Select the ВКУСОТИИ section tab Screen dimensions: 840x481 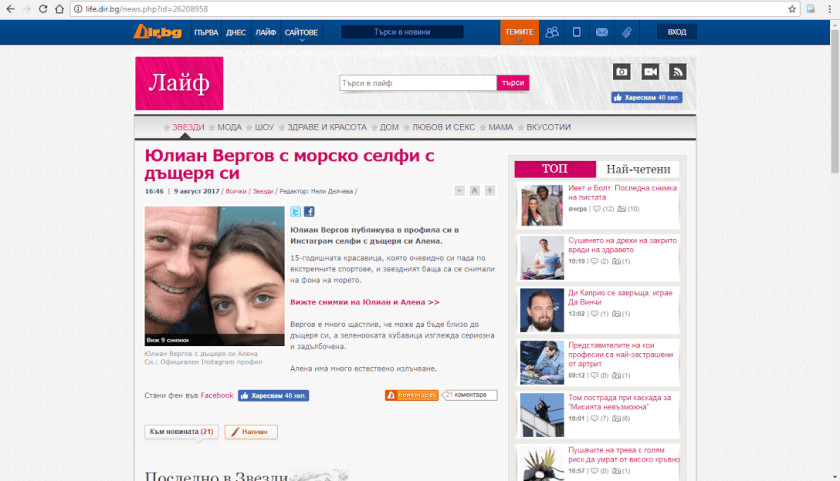(548, 127)
